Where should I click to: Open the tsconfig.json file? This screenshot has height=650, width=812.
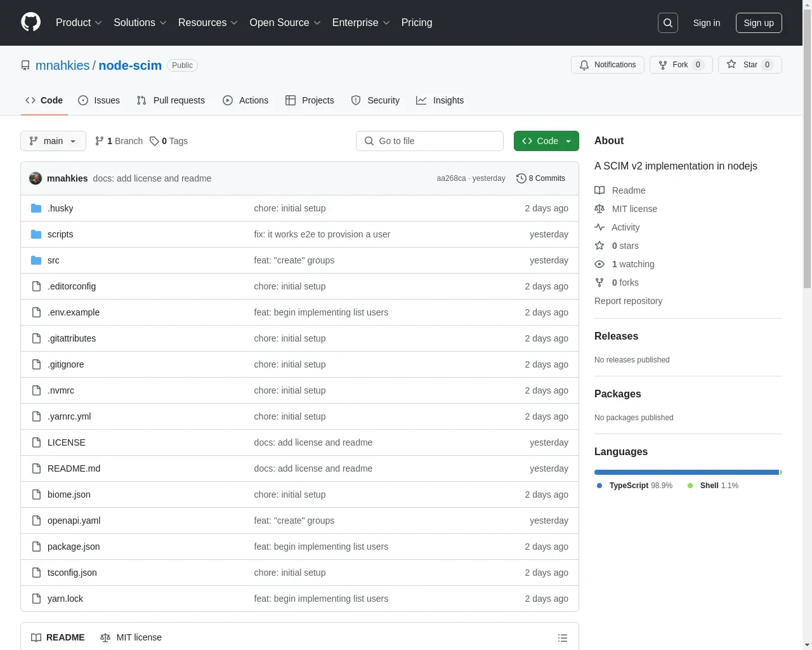click(x=72, y=573)
